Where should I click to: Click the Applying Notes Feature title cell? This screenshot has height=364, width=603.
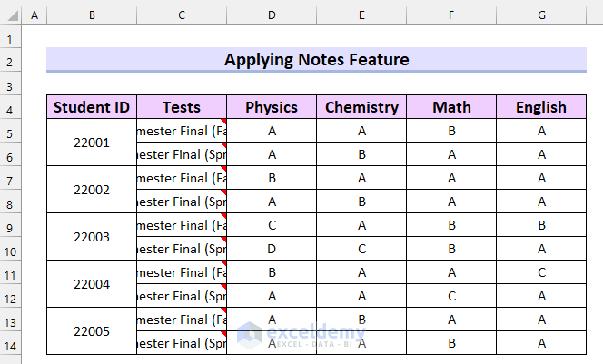[x=316, y=60]
